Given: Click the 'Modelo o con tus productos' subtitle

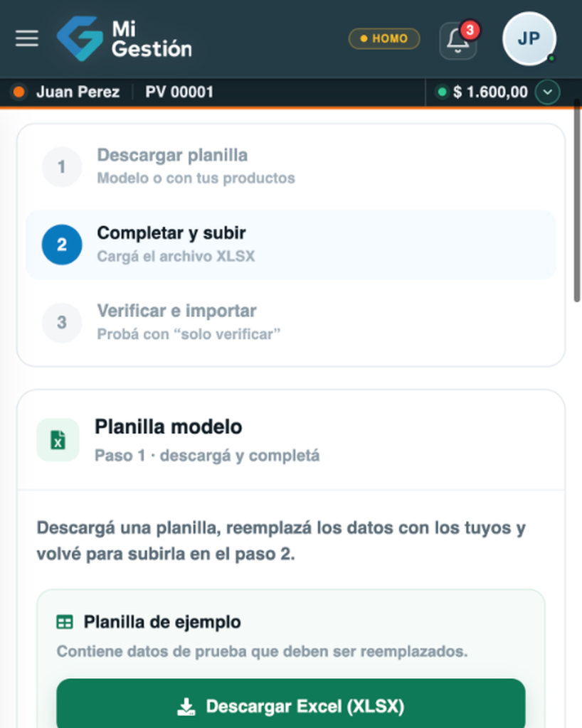Looking at the screenshot, I should point(196,178).
